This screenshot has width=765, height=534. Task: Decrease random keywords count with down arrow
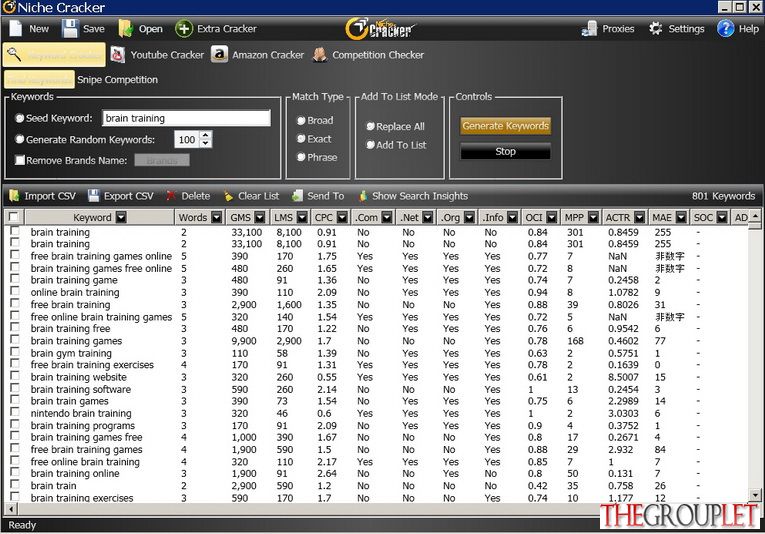[x=206, y=143]
